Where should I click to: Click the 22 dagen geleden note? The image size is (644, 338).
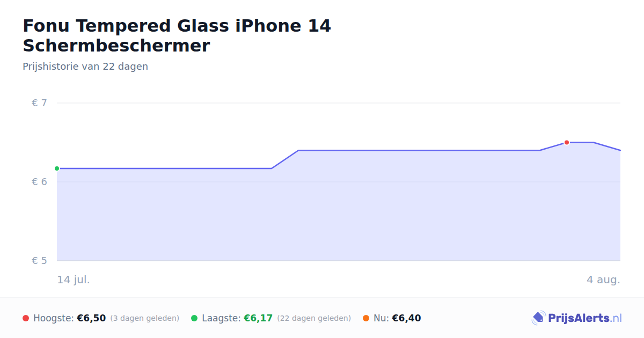pyautogui.click(x=314, y=318)
